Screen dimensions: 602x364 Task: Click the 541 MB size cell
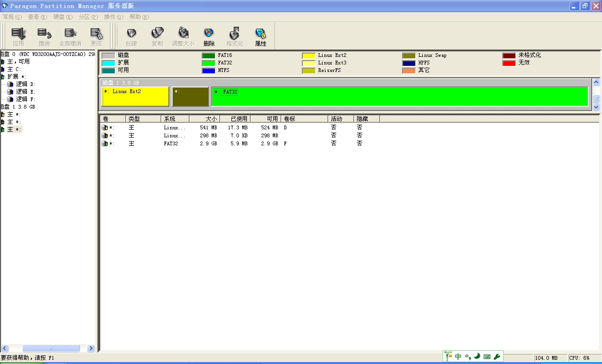208,127
